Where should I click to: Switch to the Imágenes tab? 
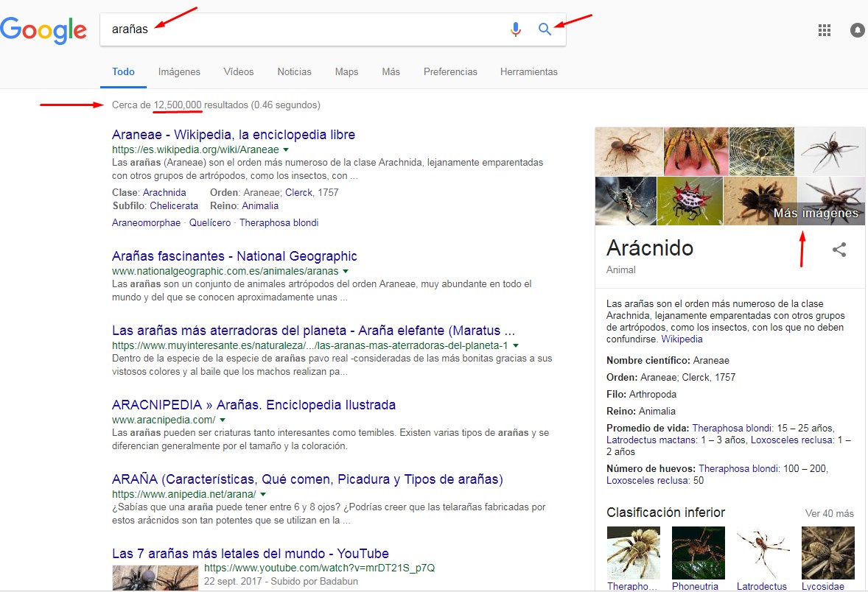coord(179,72)
